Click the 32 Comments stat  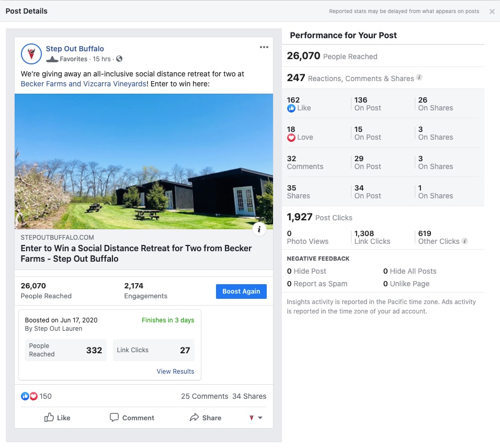click(x=305, y=162)
